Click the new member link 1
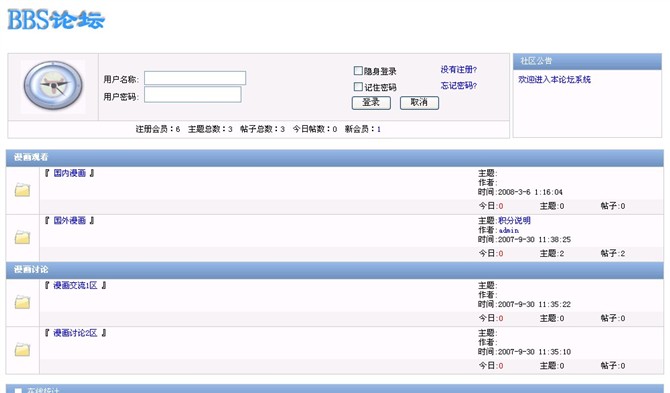The width and height of the screenshot is (670, 393). (379, 129)
